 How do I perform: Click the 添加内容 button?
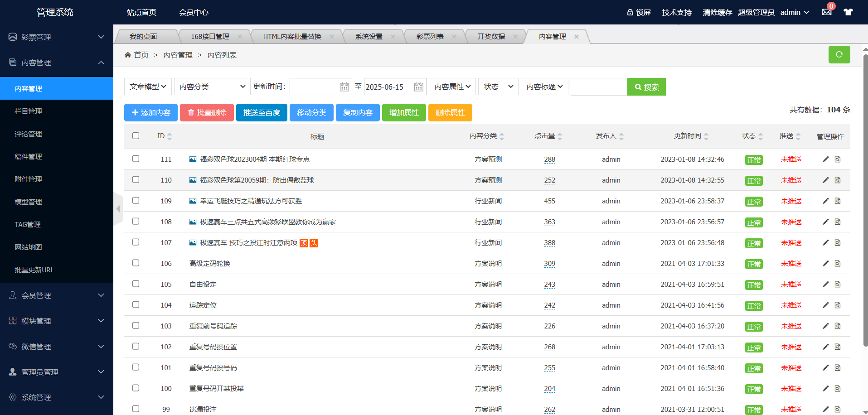[x=151, y=112]
